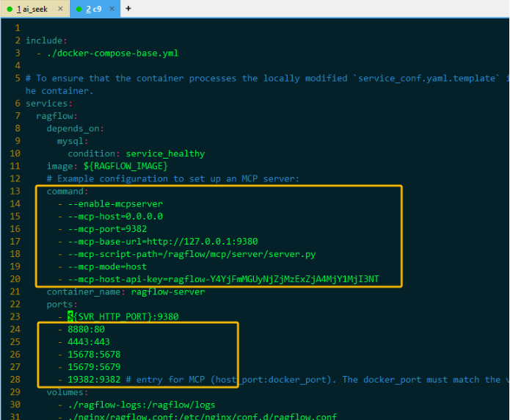
Task: Click the green status dot on c9 tab
Action: (79, 9)
